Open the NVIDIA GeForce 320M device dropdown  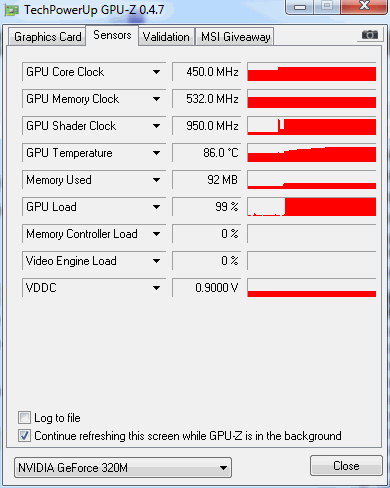123,467
